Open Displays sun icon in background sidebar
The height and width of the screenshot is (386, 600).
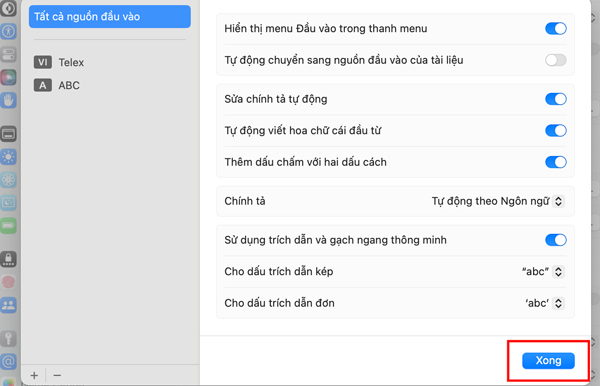coord(8,157)
